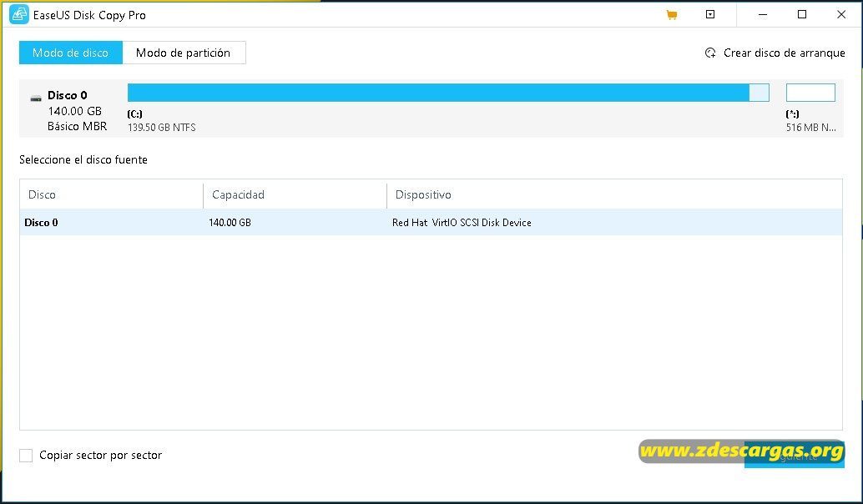
Task: Open the shopping cart purchase icon
Action: pos(672,15)
